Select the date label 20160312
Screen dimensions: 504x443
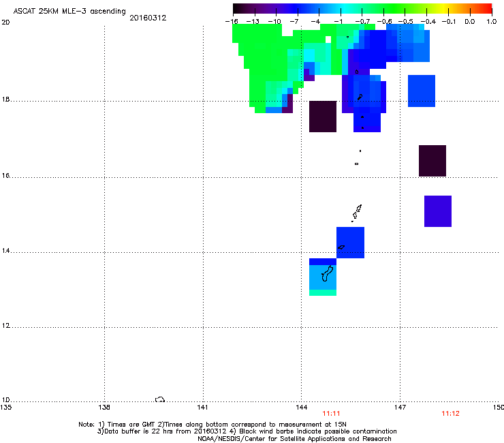pos(148,18)
